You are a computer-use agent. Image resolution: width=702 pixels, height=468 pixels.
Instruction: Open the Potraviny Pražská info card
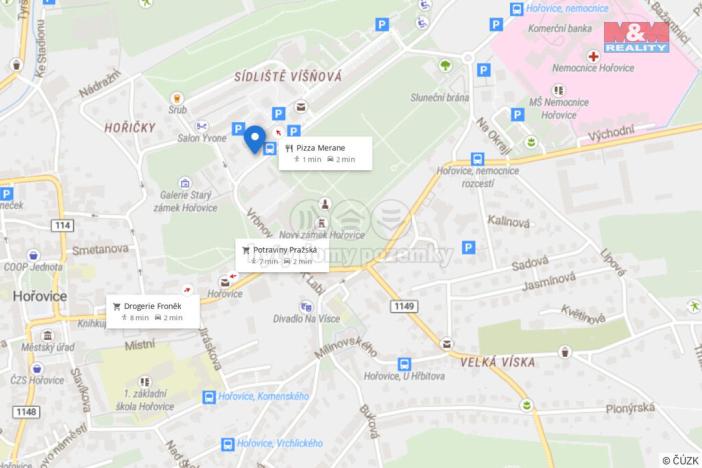coord(283,255)
